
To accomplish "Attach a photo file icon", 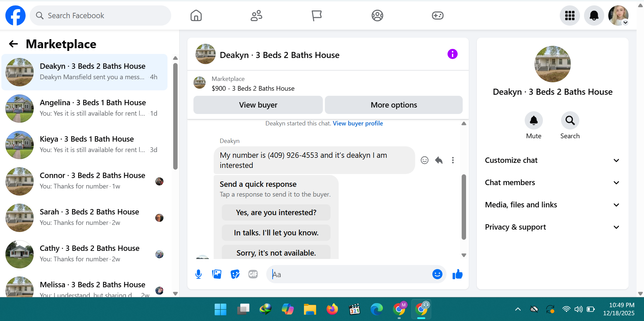I will coord(217,274).
